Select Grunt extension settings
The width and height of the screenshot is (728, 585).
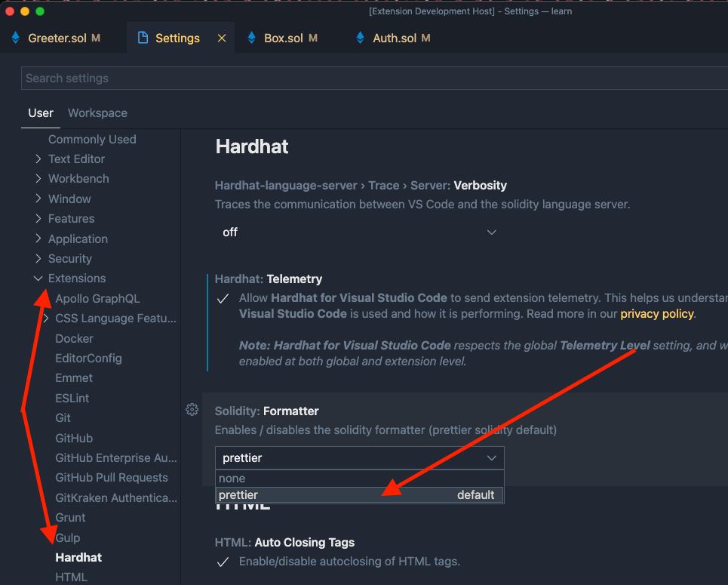click(x=70, y=518)
